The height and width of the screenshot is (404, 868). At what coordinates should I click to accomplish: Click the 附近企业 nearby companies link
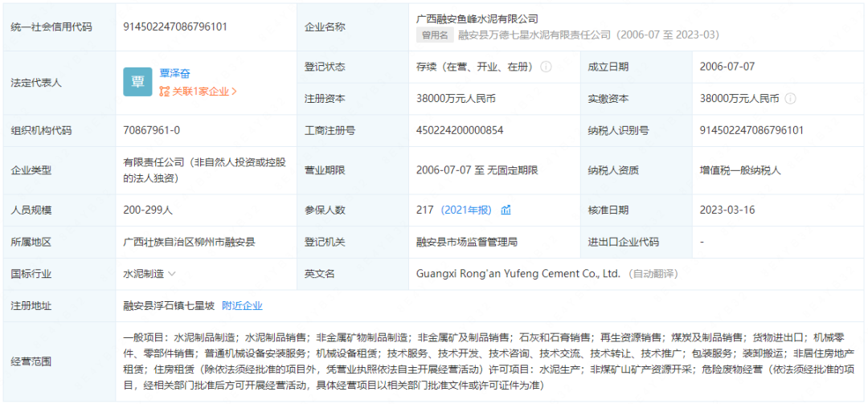click(242, 305)
